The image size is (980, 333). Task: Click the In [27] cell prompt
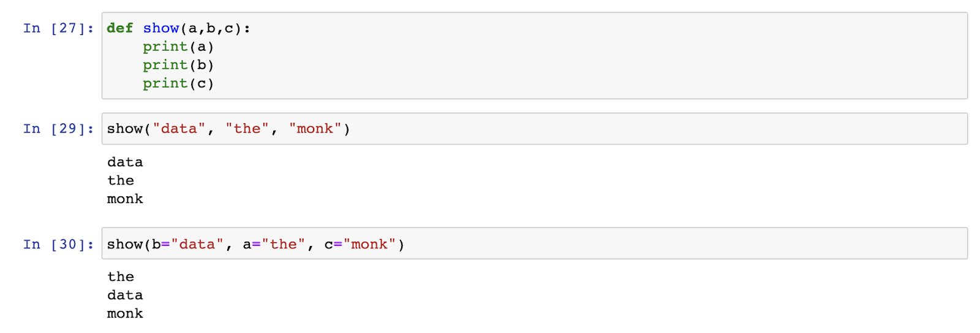tap(59, 28)
